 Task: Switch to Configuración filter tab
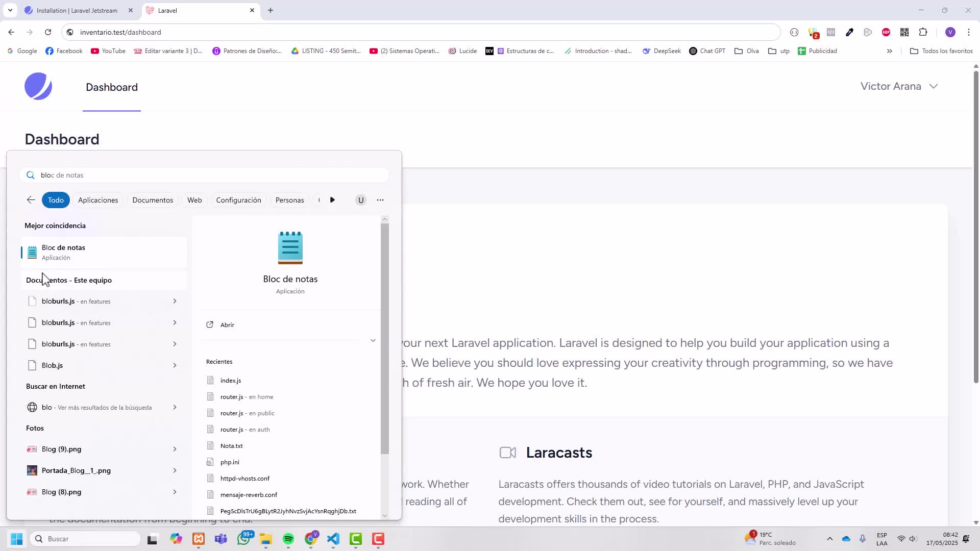click(238, 200)
